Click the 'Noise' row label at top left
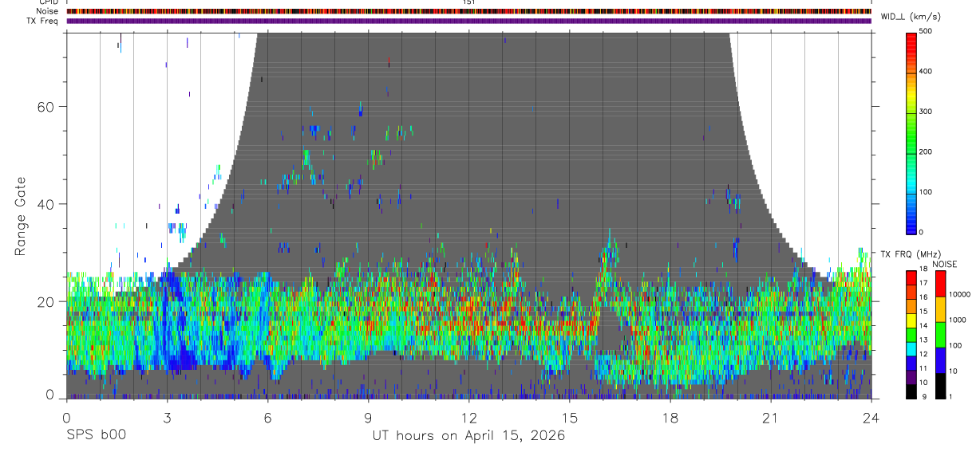The image size is (980, 452). tap(48, 12)
